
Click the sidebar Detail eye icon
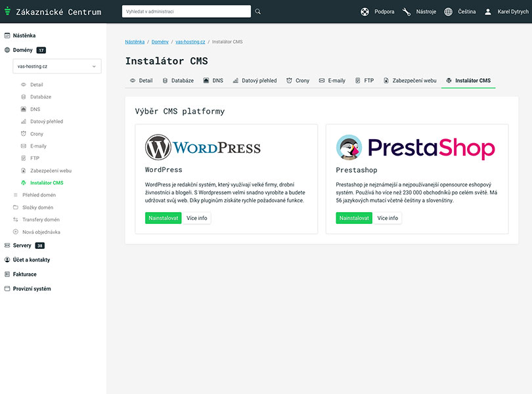pyautogui.click(x=24, y=85)
